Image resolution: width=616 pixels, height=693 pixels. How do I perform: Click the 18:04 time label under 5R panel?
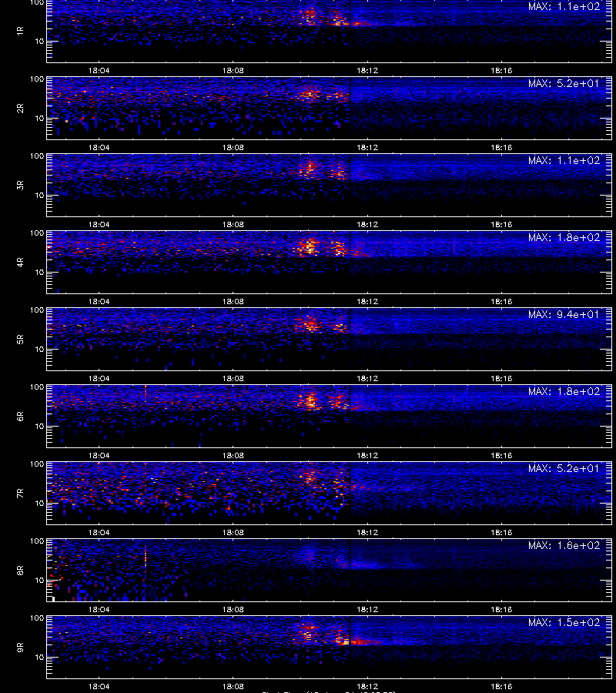click(x=99, y=378)
